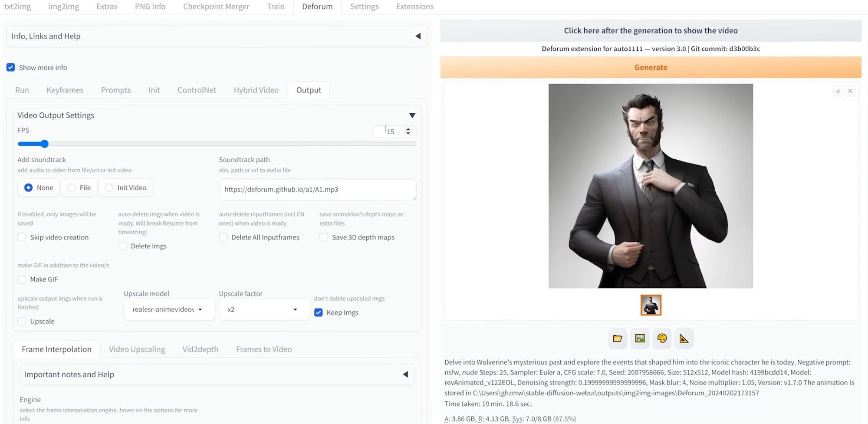Enable Delete Imgs checkbox
The height and width of the screenshot is (424, 868).
click(x=122, y=246)
